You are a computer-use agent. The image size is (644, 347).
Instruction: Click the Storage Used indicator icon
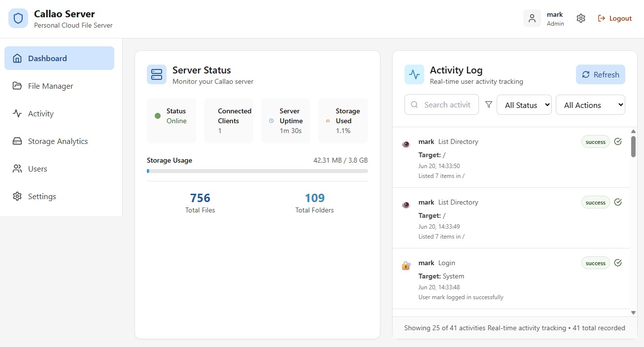[x=328, y=121]
